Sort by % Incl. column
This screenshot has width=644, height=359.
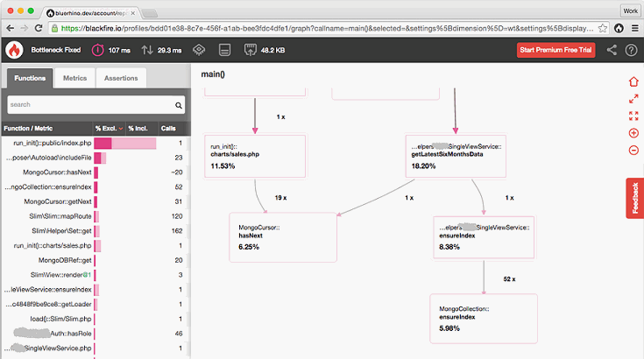click(x=138, y=129)
